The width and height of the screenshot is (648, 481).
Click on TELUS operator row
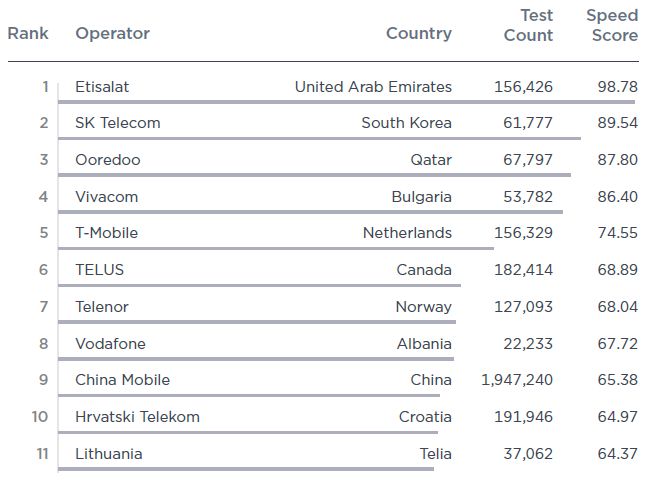tap(99, 270)
